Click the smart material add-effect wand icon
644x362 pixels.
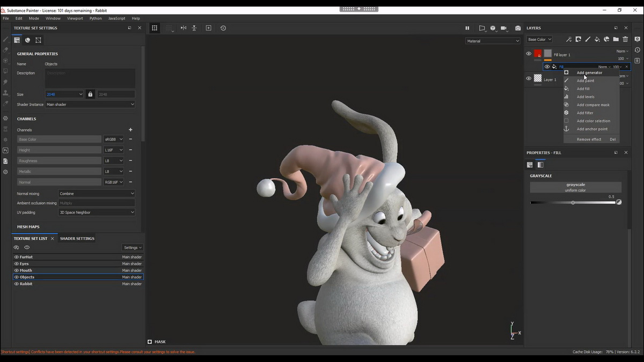(x=569, y=39)
